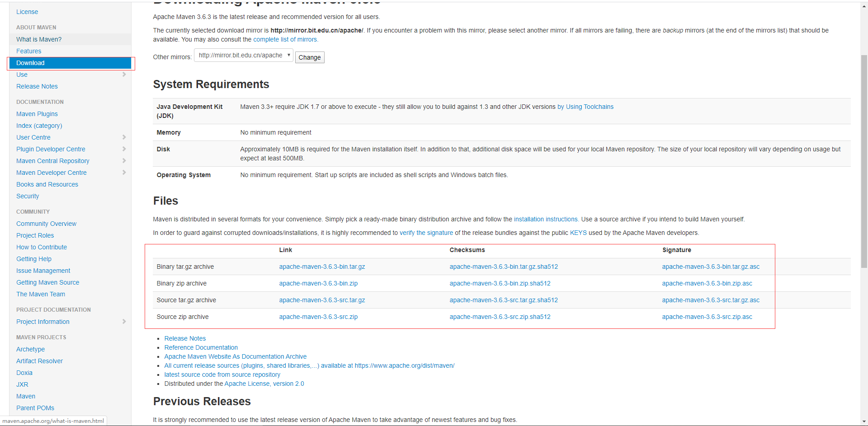Open complete list of mirrors link
Image resolution: width=868 pixels, height=426 pixels.
[x=285, y=39]
